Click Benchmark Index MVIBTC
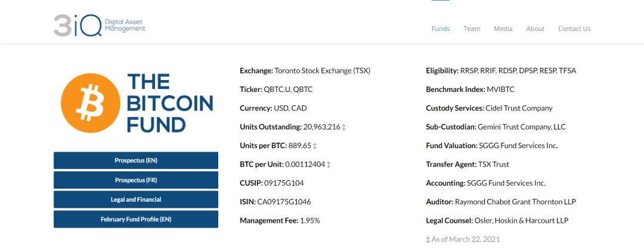644x249 pixels. [470, 90]
